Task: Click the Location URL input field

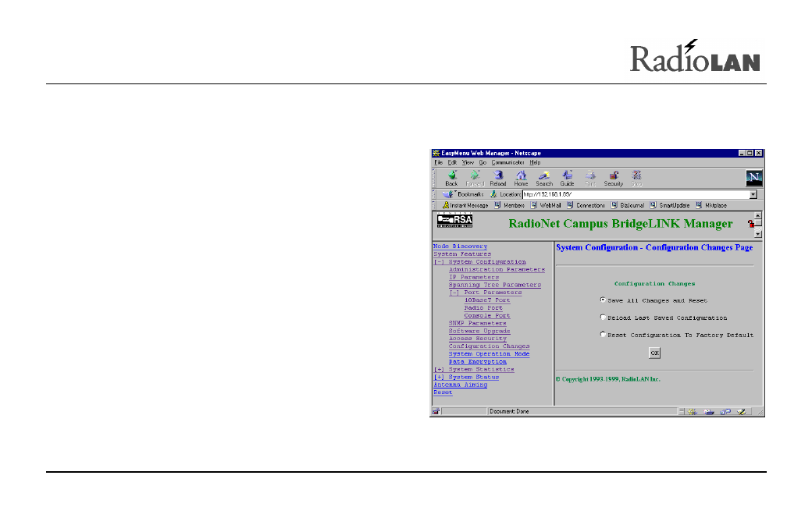Action: [x=636, y=194]
